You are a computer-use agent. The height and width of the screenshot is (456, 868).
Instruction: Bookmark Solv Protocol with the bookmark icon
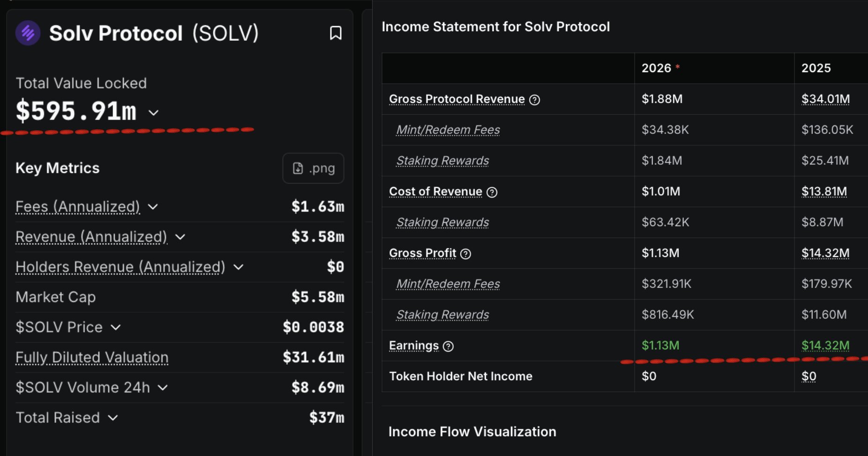pyautogui.click(x=336, y=33)
